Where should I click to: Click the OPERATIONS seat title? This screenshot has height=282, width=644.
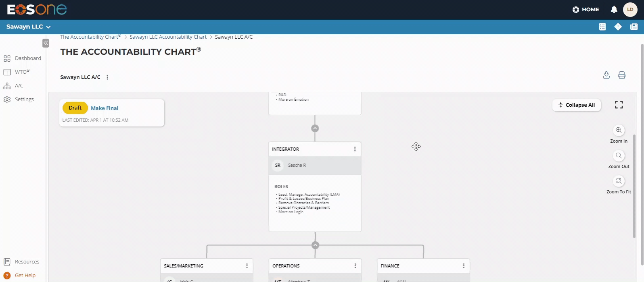tap(286, 266)
